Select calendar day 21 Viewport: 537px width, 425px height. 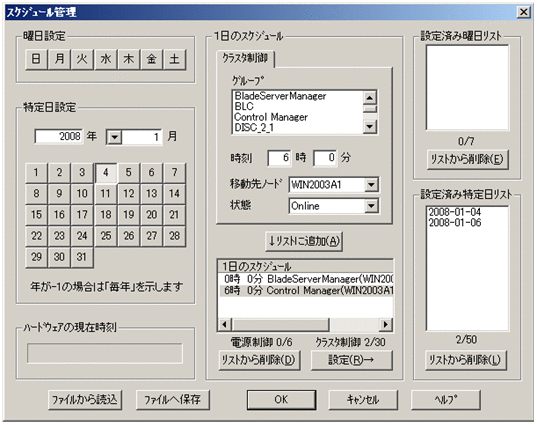pos(175,215)
